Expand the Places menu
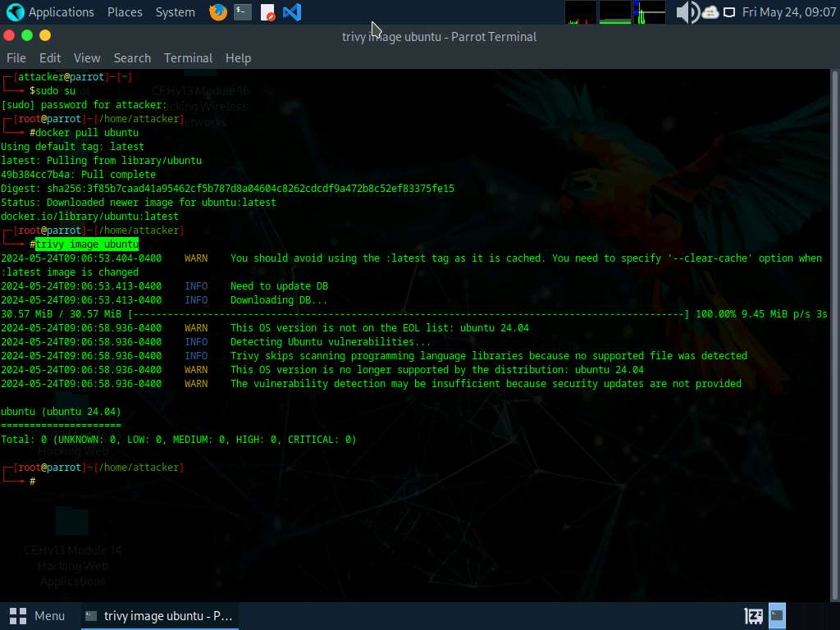Image resolution: width=840 pixels, height=630 pixels. tap(125, 12)
